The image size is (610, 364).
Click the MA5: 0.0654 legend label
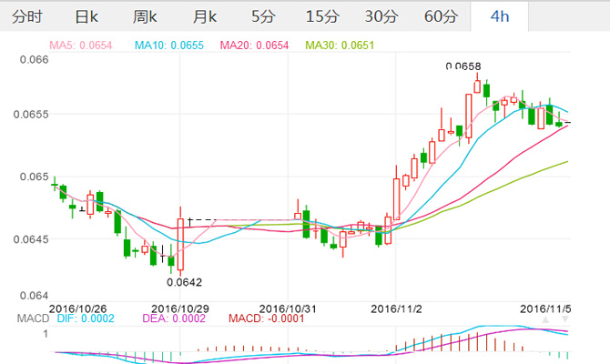81,45
